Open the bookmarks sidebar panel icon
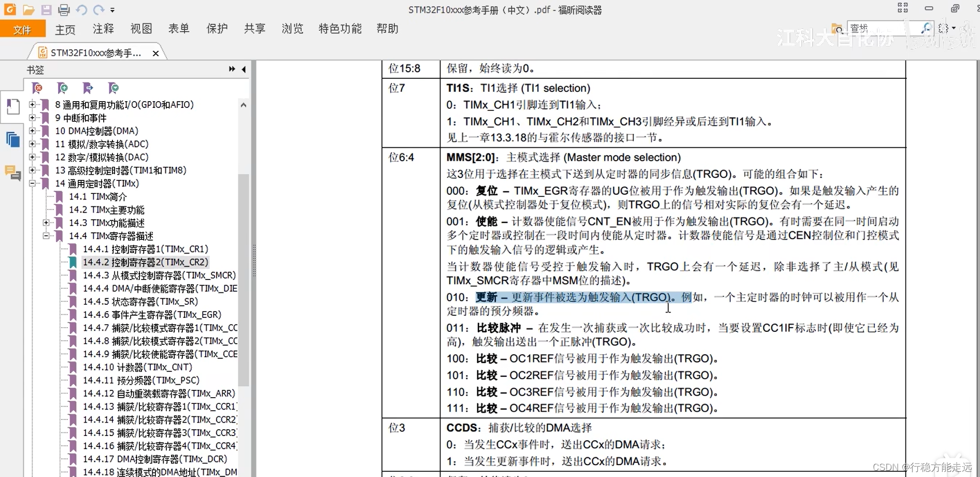Viewport: 980px width, 477px height. coord(13,107)
